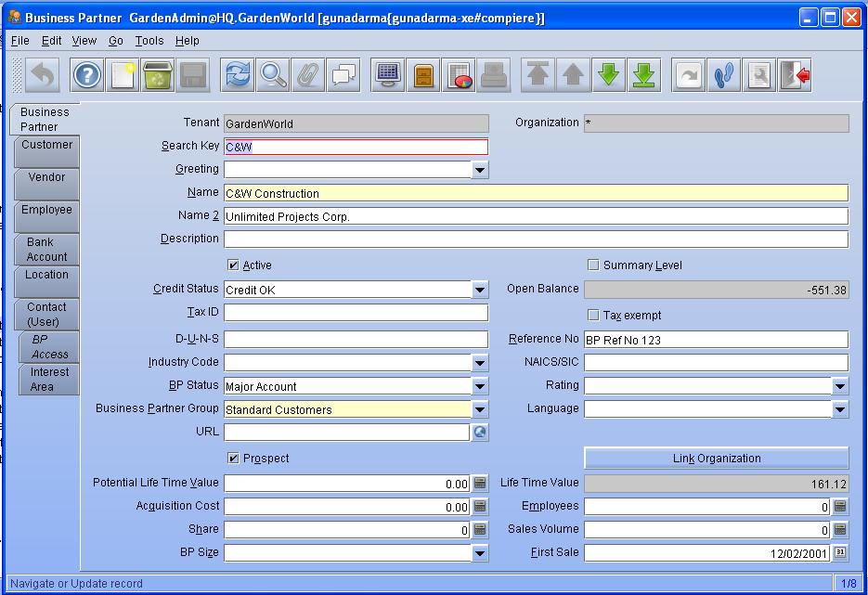Toggle grid view with the monitor icon
This screenshot has height=595, width=868.
pyautogui.click(x=387, y=74)
